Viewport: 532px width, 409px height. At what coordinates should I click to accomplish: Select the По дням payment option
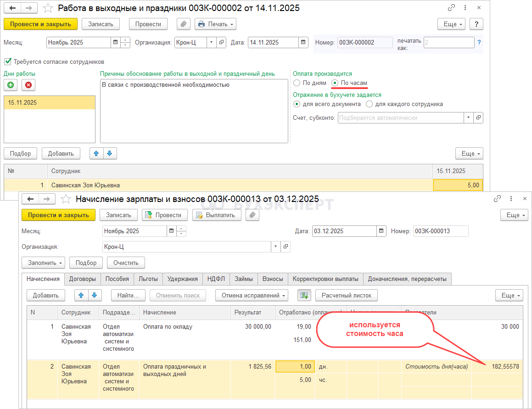coord(297,83)
